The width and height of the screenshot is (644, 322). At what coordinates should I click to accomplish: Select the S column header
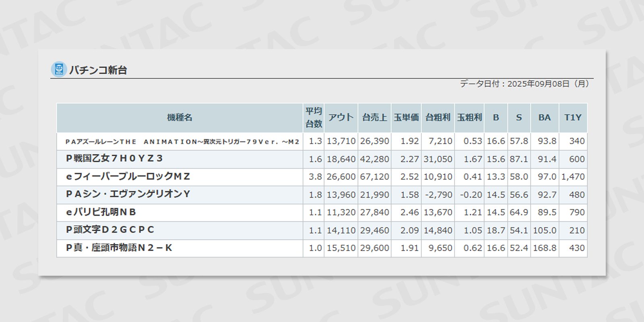click(519, 118)
